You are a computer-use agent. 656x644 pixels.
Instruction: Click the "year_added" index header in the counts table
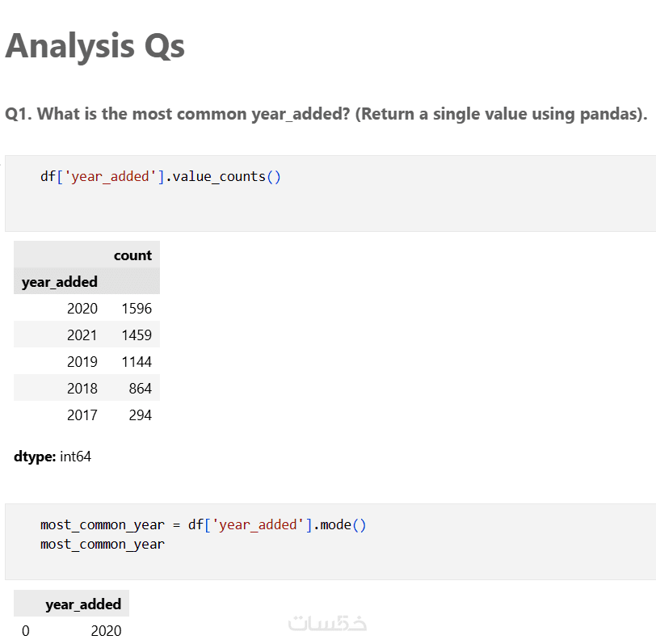[x=60, y=282]
